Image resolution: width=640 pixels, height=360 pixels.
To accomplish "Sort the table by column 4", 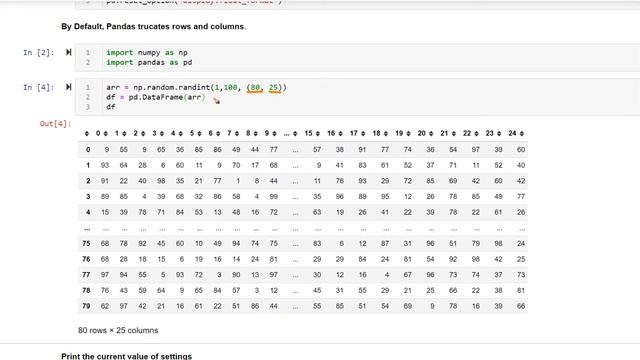I will (180, 133).
